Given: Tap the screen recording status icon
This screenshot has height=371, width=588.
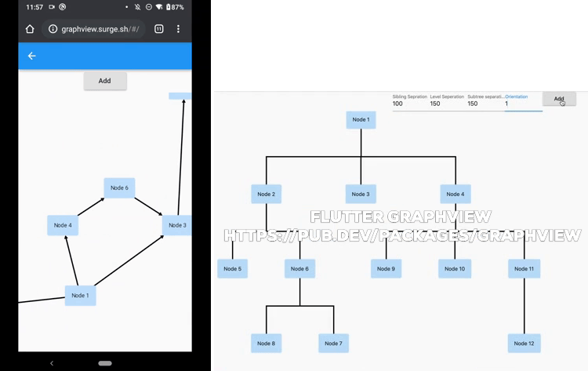Looking at the screenshot, I should click(x=52, y=7).
